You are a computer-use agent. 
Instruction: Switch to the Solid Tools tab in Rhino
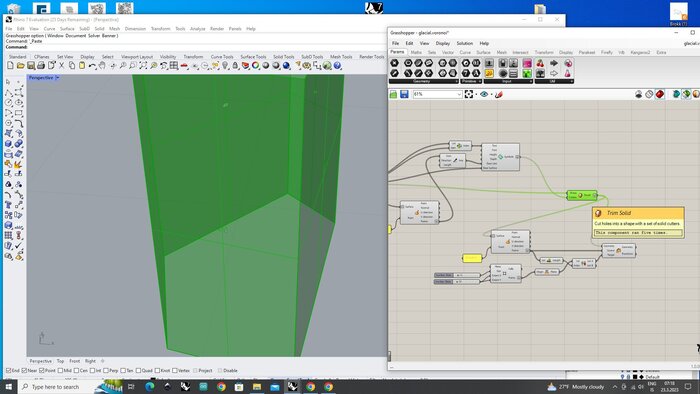[x=283, y=57]
